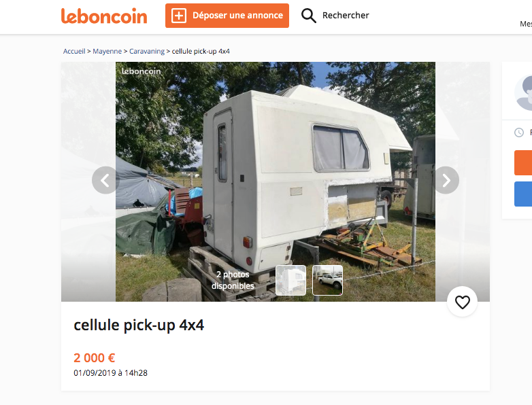The height and width of the screenshot is (405, 532).
Task: Select the white pick-up truck thumbnail
Action: pos(327,280)
